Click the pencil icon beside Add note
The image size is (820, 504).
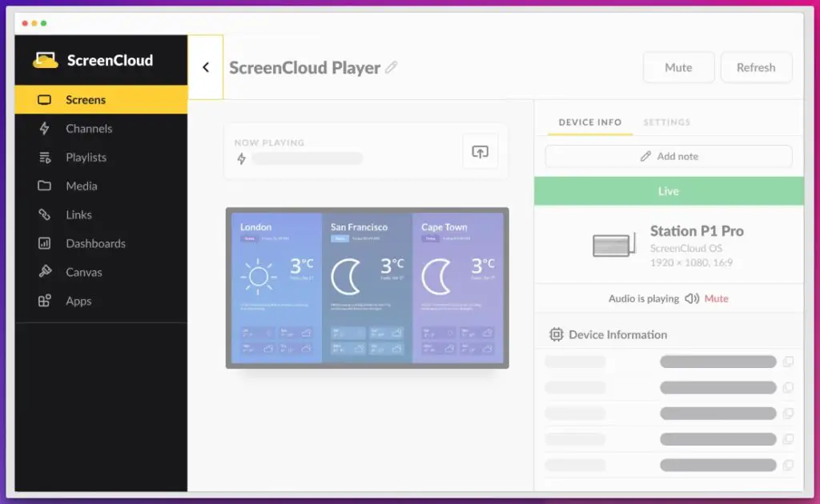coord(646,156)
